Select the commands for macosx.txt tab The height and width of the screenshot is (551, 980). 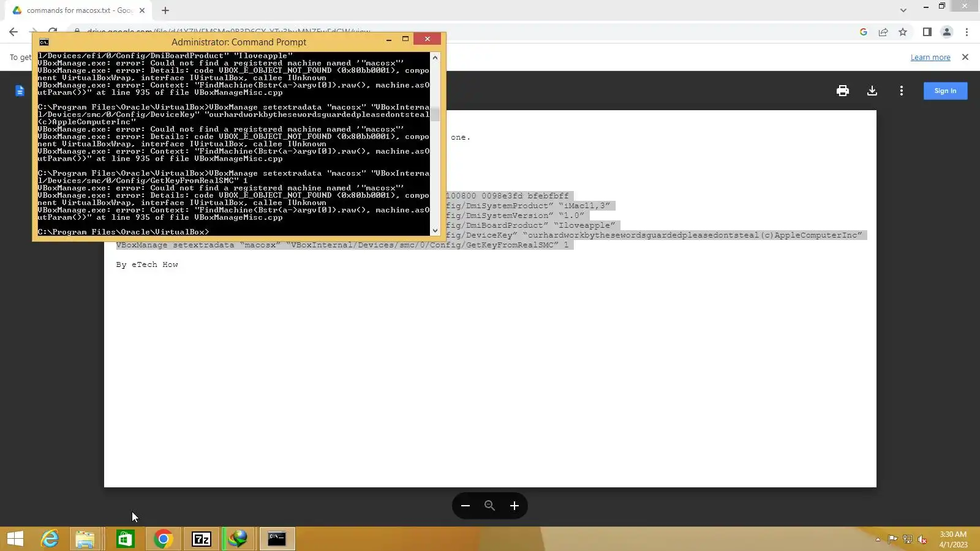click(78, 10)
